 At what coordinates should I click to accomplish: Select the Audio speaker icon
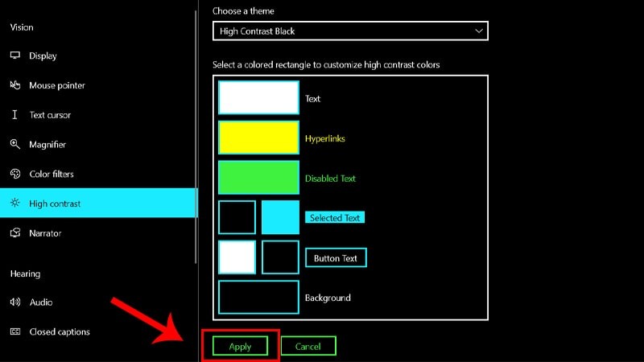coord(15,302)
